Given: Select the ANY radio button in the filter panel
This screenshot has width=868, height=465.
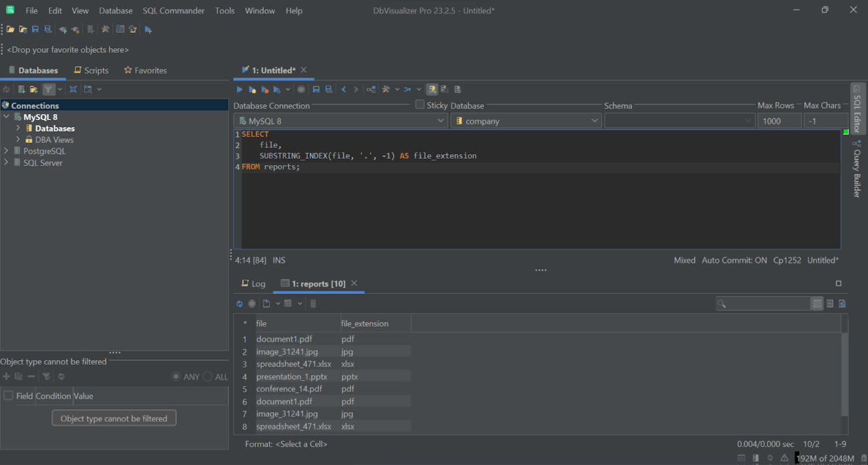Looking at the screenshot, I should pos(175,376).
